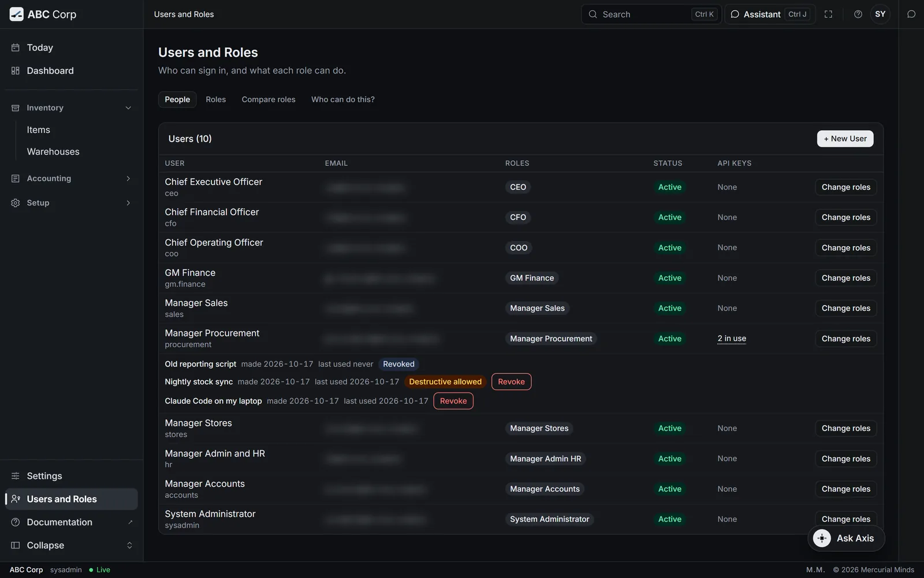Image resolution: width=924 pixels, height=578 pixels.
Task: Open the Assistant button
Action: tap(770, 14)
